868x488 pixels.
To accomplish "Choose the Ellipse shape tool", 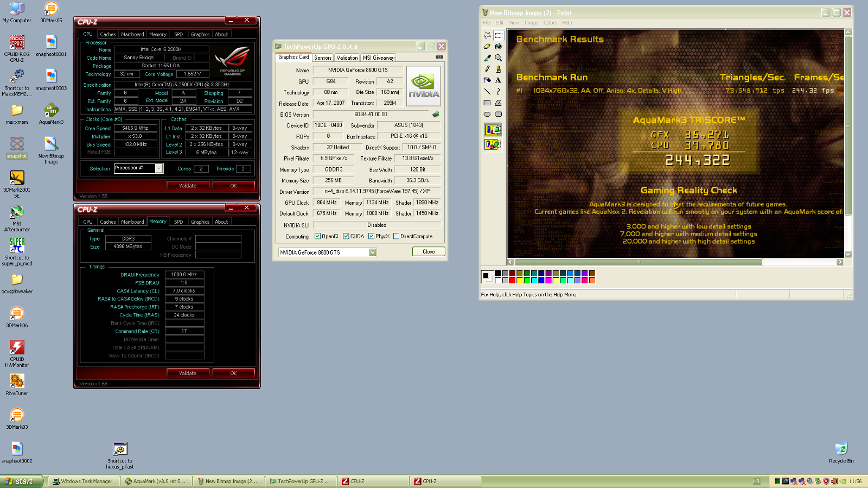I will tap(487, 114).
